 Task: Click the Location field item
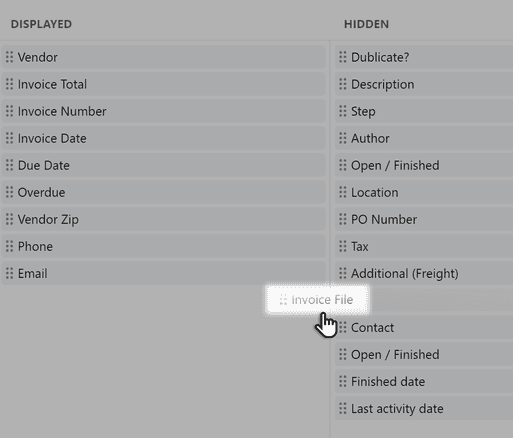pyautogui.click(x=424, y=192)
